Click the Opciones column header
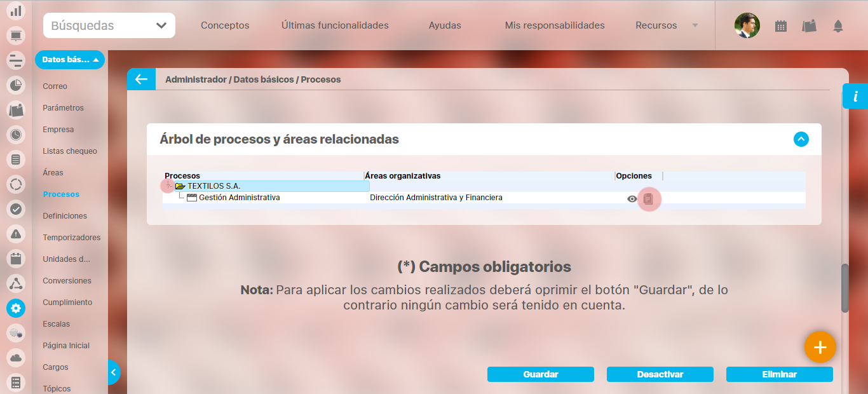 (634, 176)
